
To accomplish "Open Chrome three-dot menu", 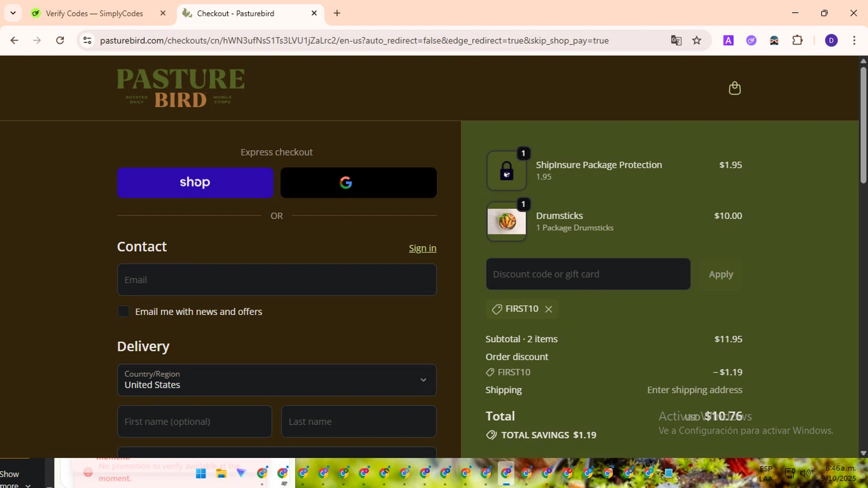I will 854,41.
